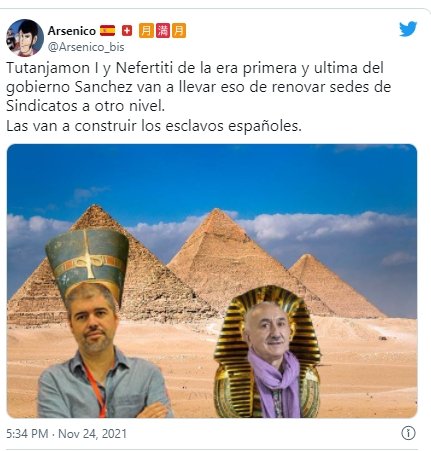Click the sentence 'Las van a construir los esclavos españoles.'
The width and height of the screenshot is (431, 451).
154,126
